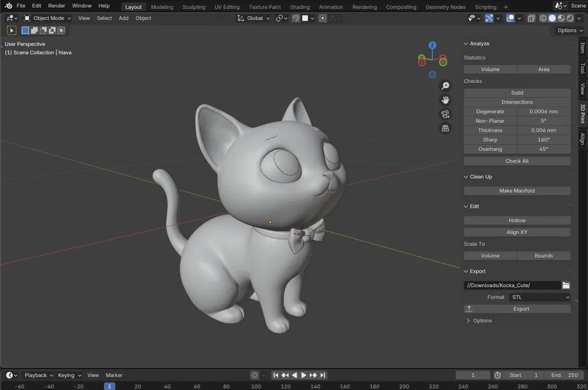Toggle X-ray view mode
The width and height of the screenshot is (588, 390).
point(531,18)
